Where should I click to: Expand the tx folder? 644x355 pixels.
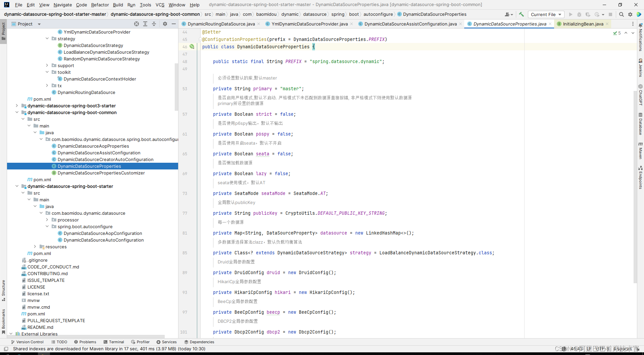pos(47,86)
